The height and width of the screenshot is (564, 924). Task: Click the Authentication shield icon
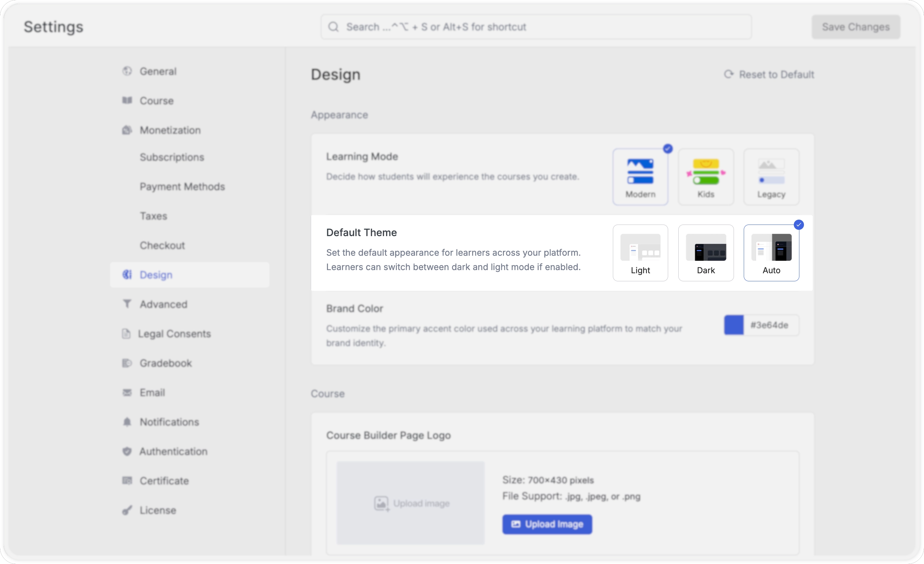(x=127, y=451)
